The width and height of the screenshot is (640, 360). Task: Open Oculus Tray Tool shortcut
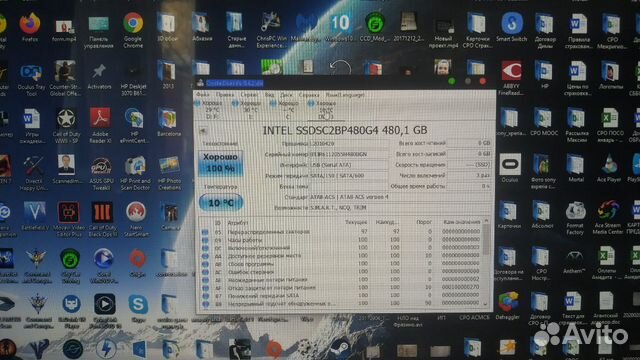[x=31, y=78]
